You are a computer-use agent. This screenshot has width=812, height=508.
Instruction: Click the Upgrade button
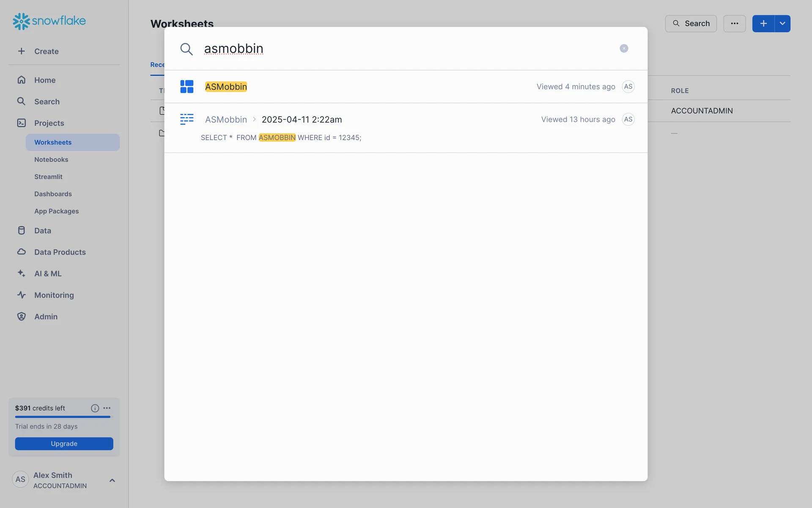[64, 444]
